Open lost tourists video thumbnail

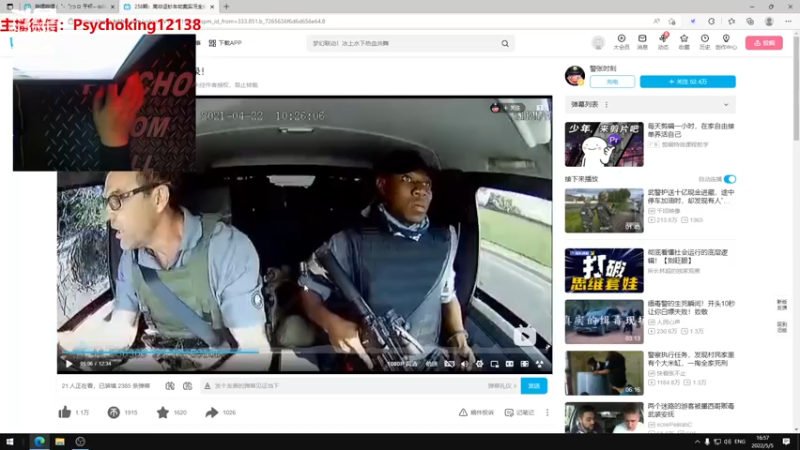pos(604,417)
